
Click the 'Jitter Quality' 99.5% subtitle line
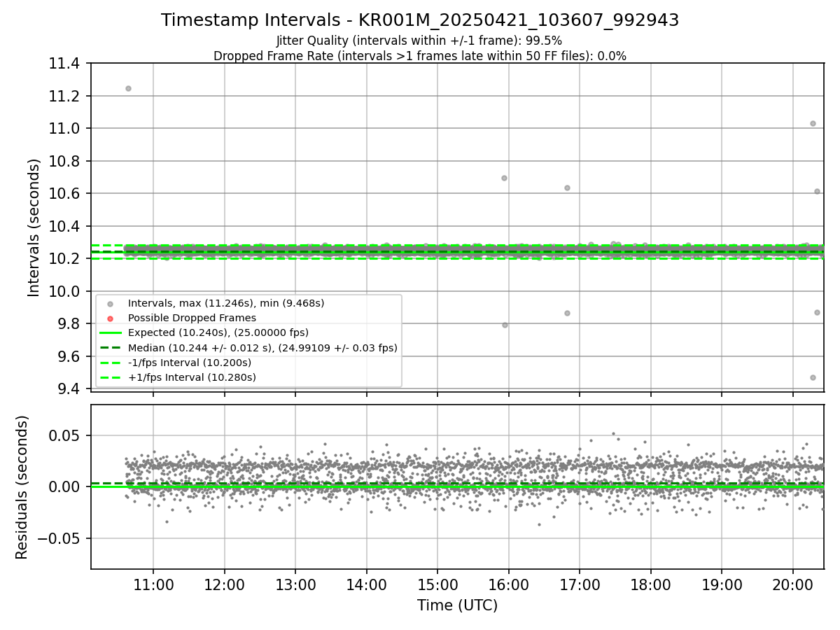[419, 41]
